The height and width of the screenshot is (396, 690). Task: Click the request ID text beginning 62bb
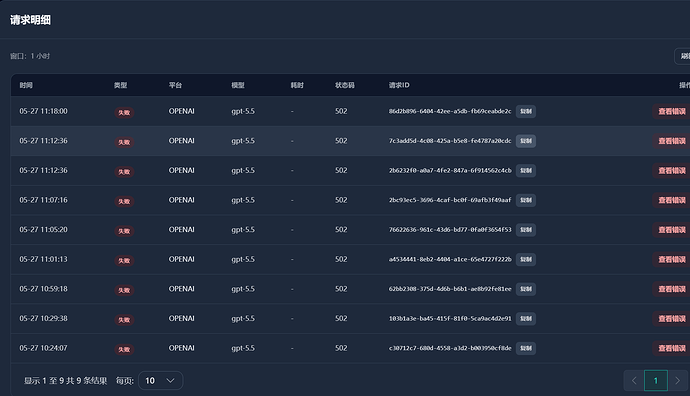(450, 289)
